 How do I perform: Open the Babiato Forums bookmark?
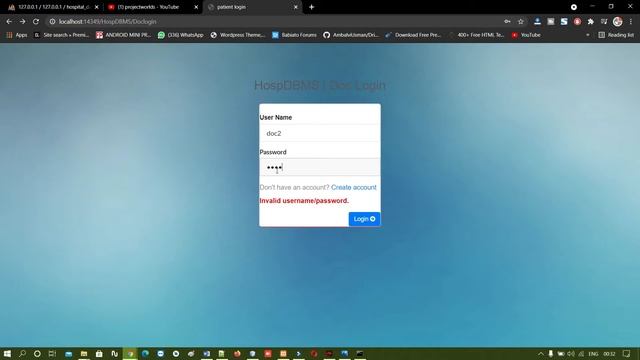click(294, 35)
